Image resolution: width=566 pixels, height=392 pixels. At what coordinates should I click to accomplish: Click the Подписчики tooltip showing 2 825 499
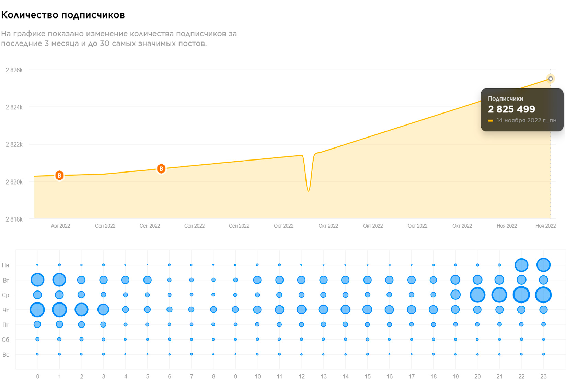522,110
